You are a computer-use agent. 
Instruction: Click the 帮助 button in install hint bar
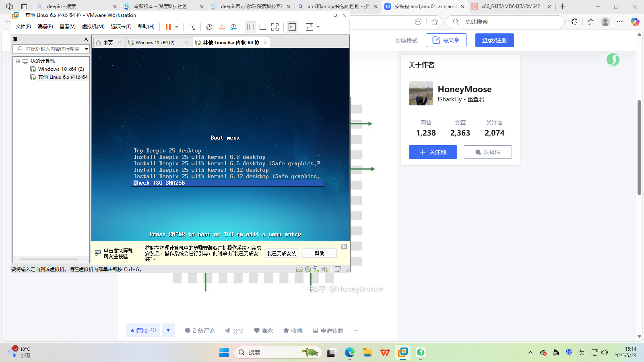[320, 253]
